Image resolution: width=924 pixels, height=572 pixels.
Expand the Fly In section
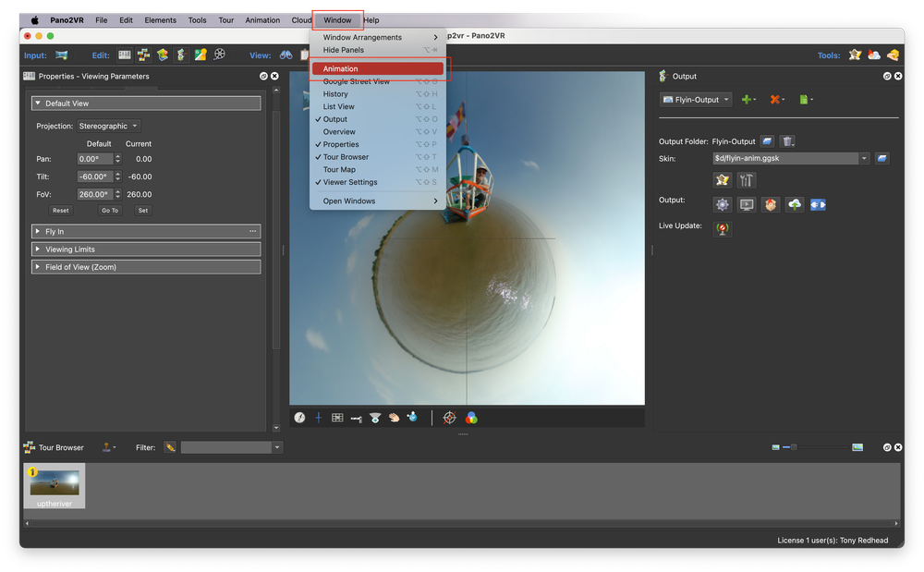click(146, 232)
